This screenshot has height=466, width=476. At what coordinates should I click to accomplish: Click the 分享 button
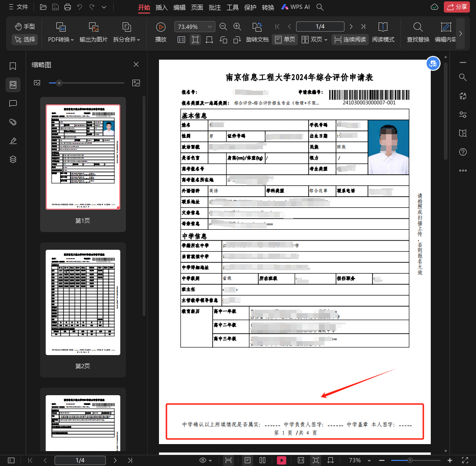[456, 7]
